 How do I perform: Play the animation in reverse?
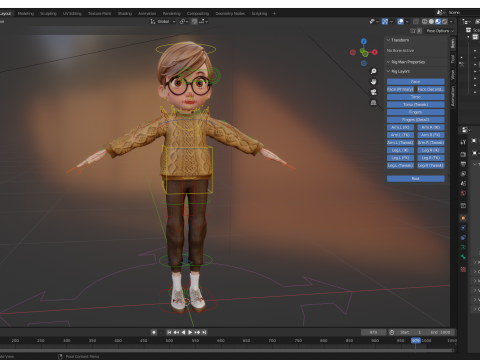click(x=183, y=332)
